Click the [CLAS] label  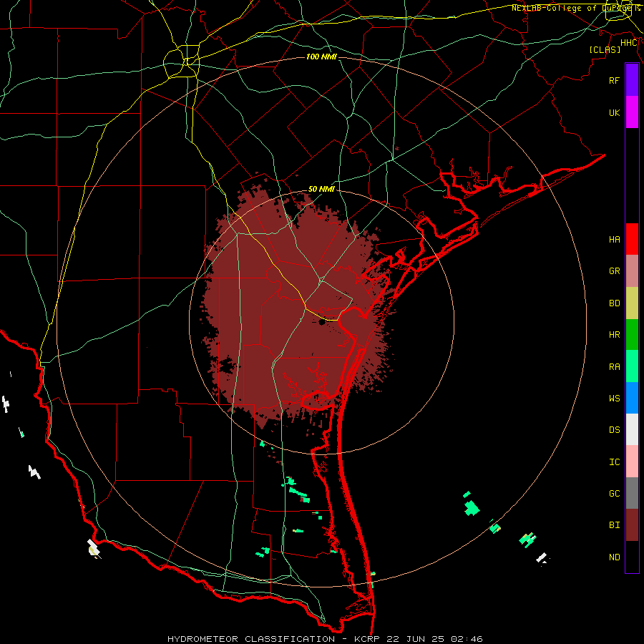tap(605, 49)
